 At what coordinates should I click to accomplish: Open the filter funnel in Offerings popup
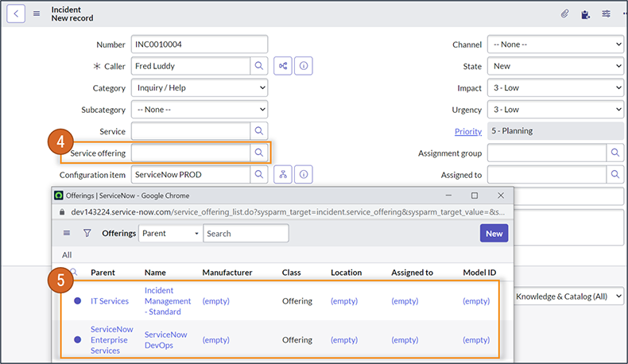[87, 233]
